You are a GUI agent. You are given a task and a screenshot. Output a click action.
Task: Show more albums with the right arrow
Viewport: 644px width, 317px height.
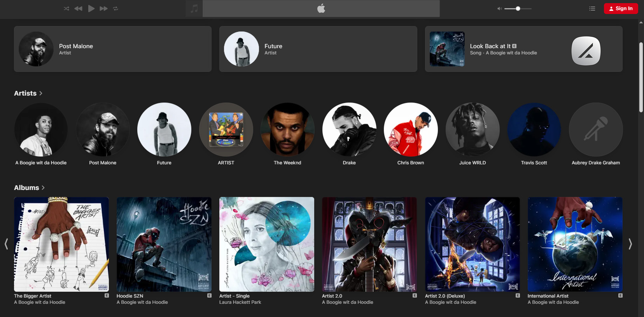pyautogui.click(x=630, y=244)
